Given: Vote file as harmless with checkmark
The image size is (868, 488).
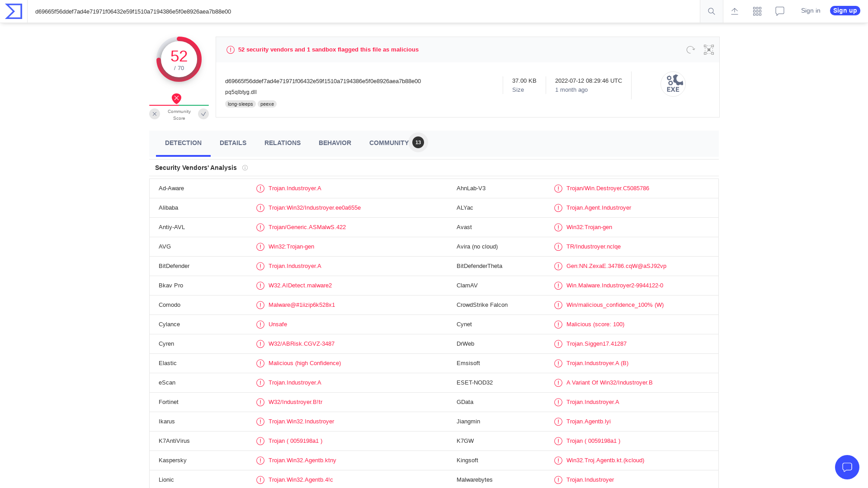Looking at the screenshot, I should pyautogui.click(x=203, y=114).
